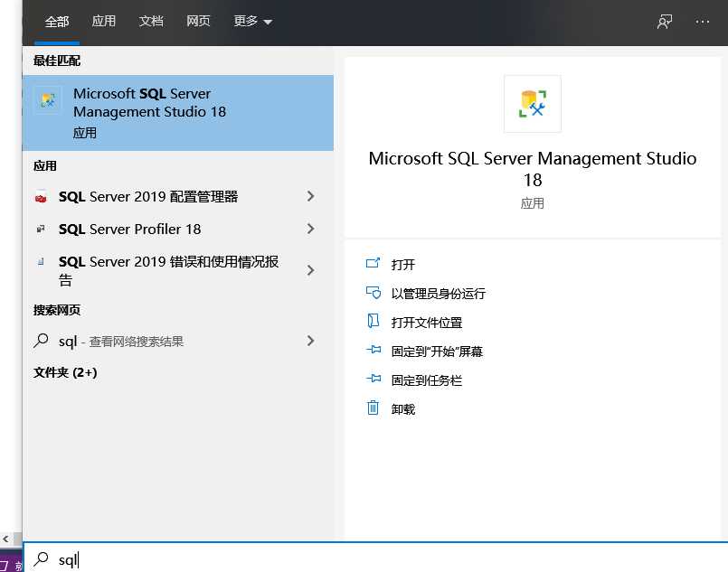Click the 文件夹 (2+) section header

click(x=65, y=372)
